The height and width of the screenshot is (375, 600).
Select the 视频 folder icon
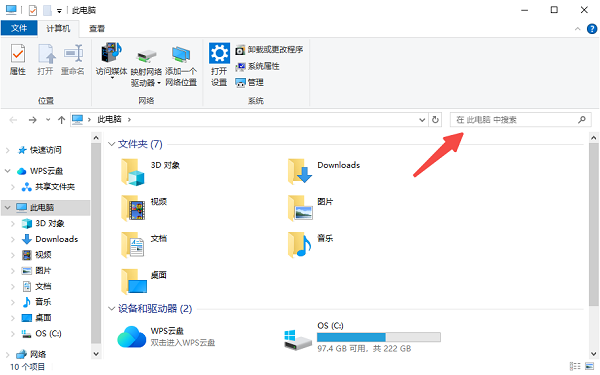(x=133, y=208)
